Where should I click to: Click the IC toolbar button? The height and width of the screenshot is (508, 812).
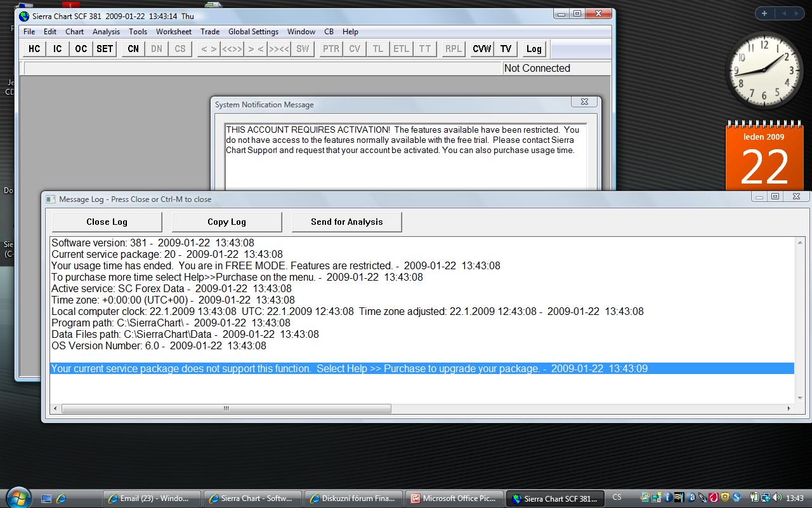58,49
